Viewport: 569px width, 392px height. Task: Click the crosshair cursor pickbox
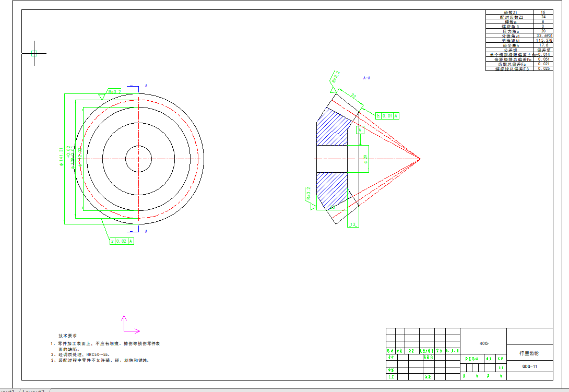pyautogui.click(x=34, y=53)
